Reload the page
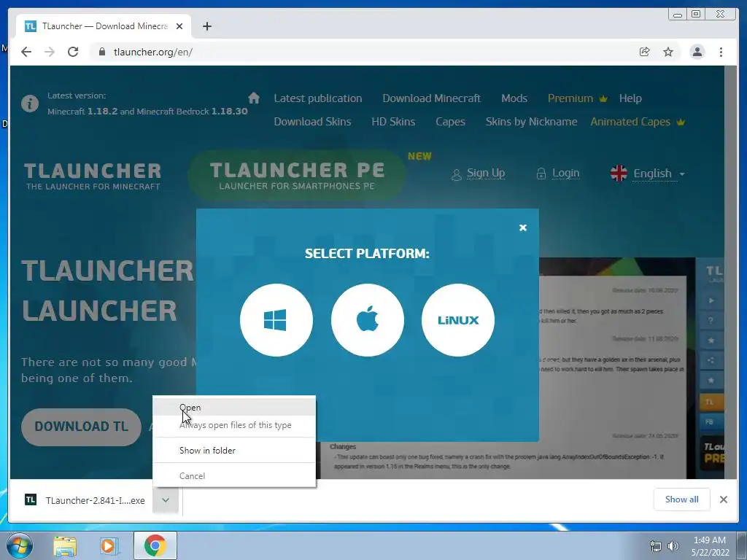The width and height of the screenshot is (747, 560). tap(73, 52)
